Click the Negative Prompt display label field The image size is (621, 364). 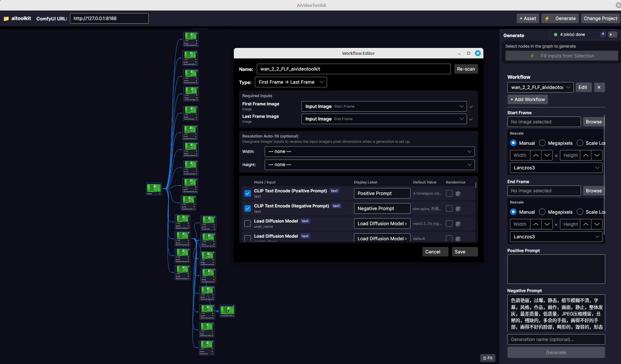click(x=382, y=208)
